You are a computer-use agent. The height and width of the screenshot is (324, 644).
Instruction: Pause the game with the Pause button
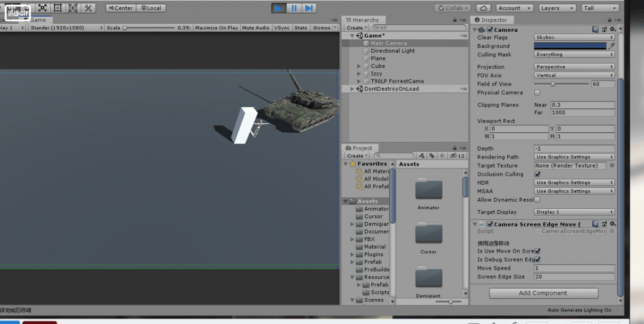(x=294, y=8)
